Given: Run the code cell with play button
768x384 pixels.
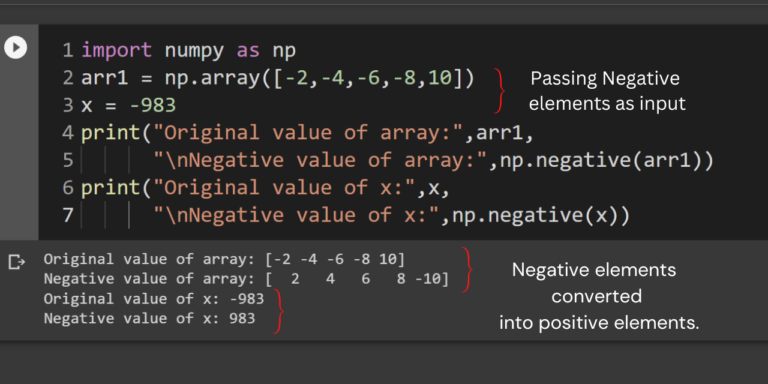Looking at the screenshot, I should (x=16, y=48).
